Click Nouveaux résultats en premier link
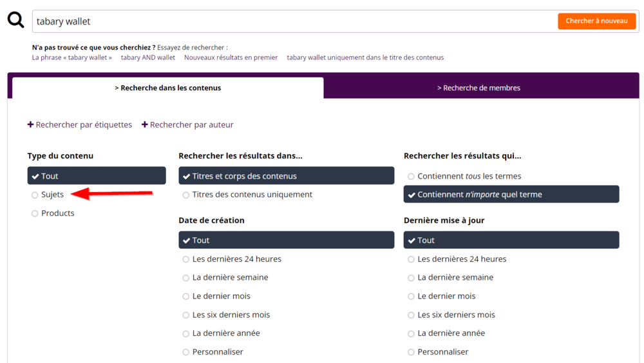The image size is (644, 363). point(231,57)
